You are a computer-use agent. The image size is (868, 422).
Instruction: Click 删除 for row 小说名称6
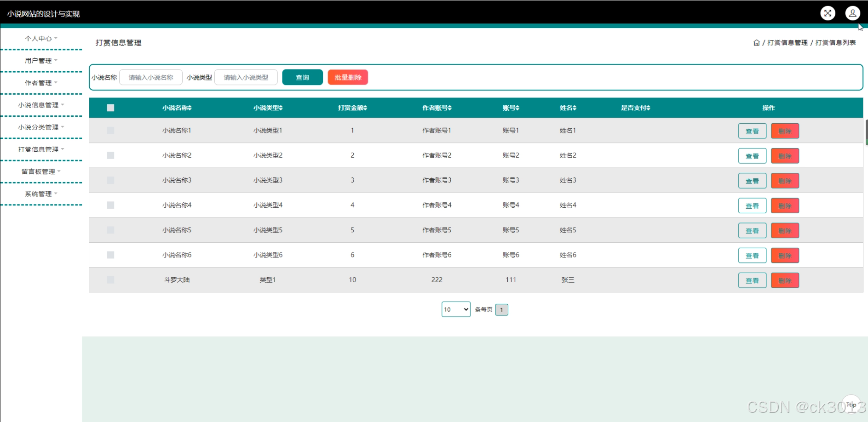[785, 255]
